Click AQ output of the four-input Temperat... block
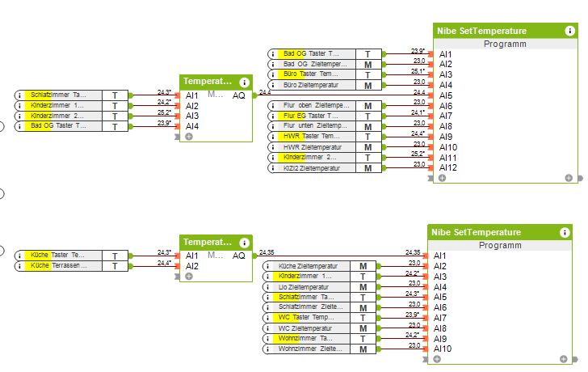Viewport: 588px width, 372px height. (238, 95)
